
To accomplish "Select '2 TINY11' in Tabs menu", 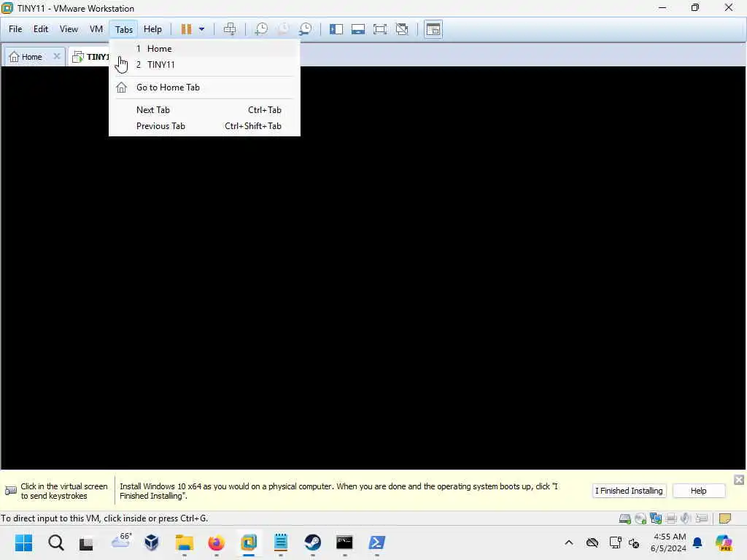I will [204, 64].
